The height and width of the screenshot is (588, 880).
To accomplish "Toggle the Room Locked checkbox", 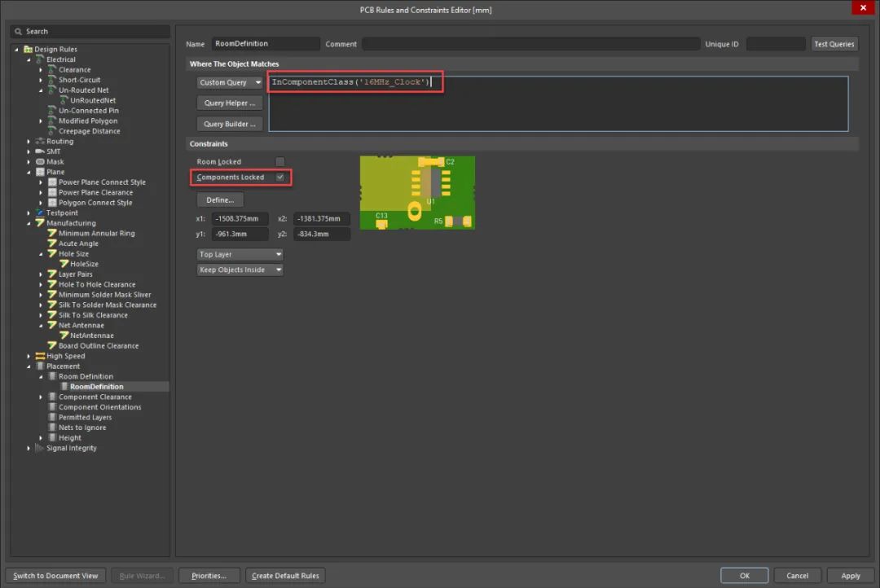I will 280,161.
